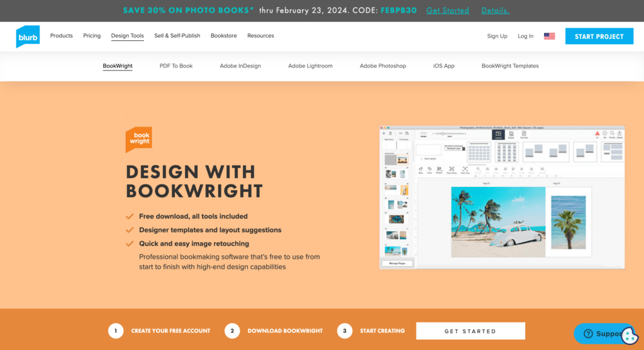Click the START PROJECT button
The height and width of the screenshot is (350, 644).
click(599, 36)
